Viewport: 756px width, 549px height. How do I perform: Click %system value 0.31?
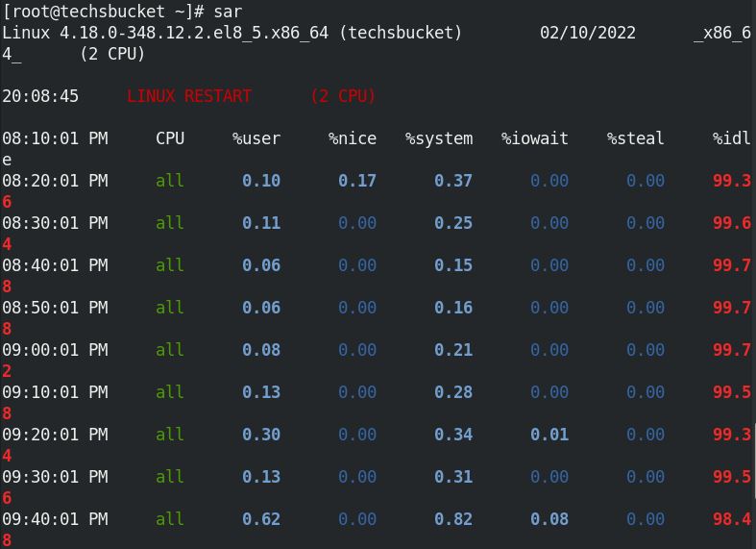tap(453, 477)
